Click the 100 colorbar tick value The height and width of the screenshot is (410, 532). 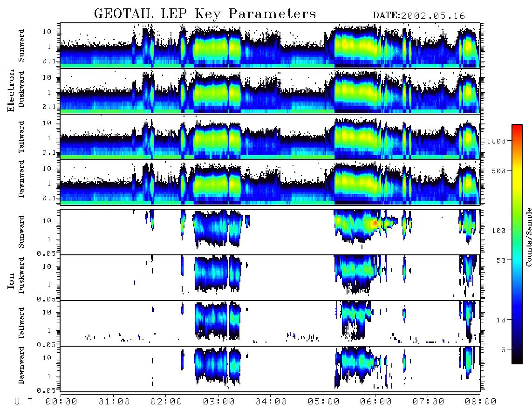tap(499, 231)
